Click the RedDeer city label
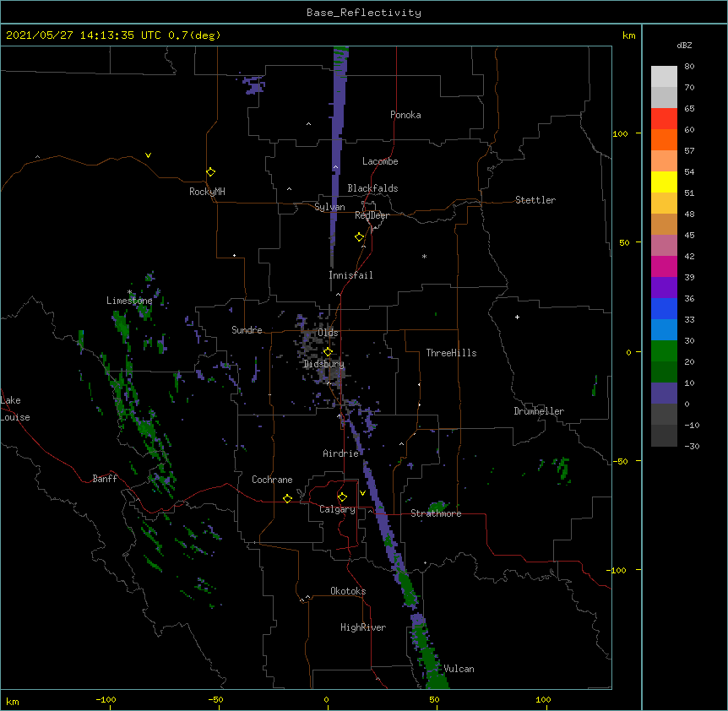The image size is (728, 711). [x=372, y=215]
